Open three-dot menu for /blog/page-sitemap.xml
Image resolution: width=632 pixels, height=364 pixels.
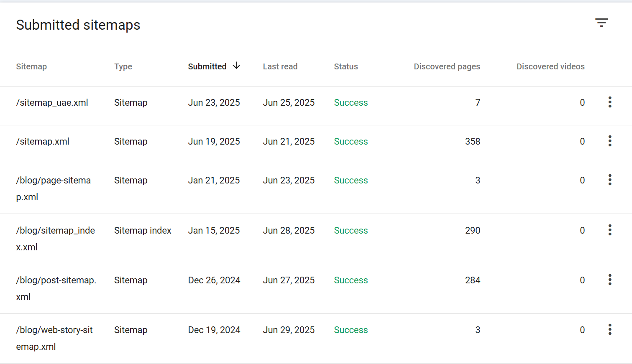tap(610, 180)
